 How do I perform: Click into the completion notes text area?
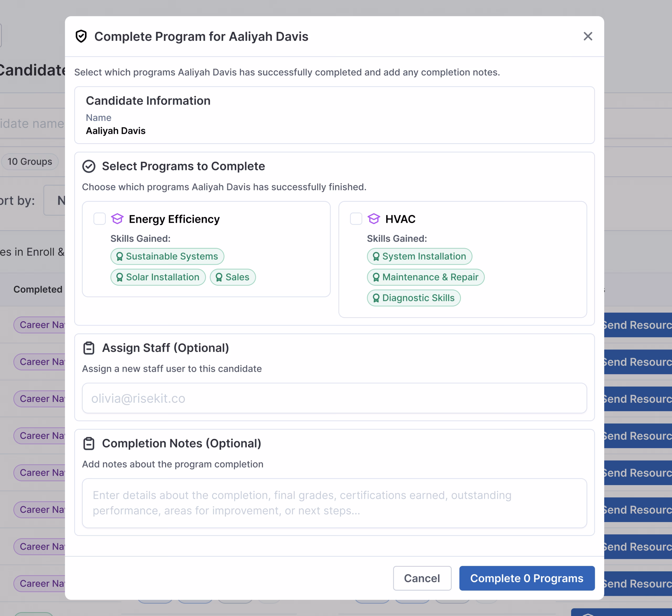click(334, 503)
